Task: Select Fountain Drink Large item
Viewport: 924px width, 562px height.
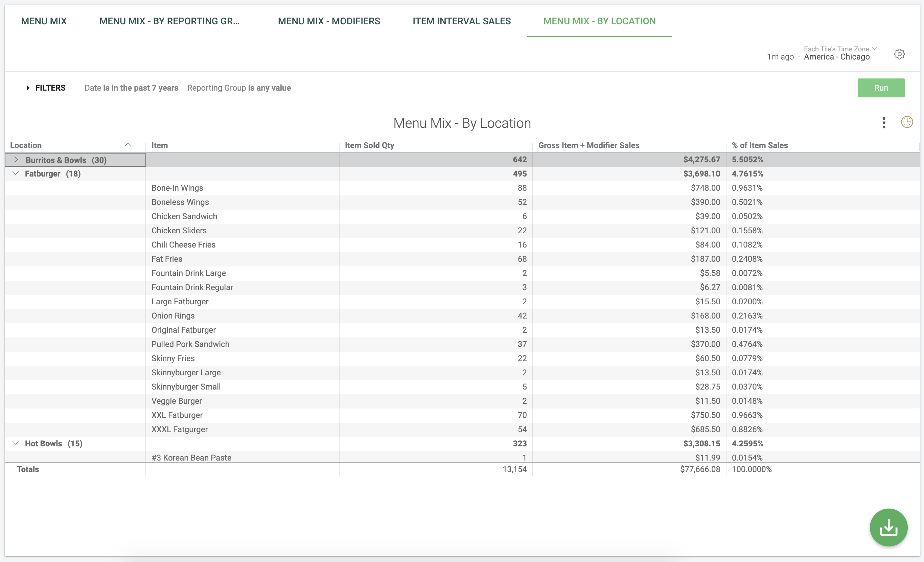Action: [x=189, y=273]
